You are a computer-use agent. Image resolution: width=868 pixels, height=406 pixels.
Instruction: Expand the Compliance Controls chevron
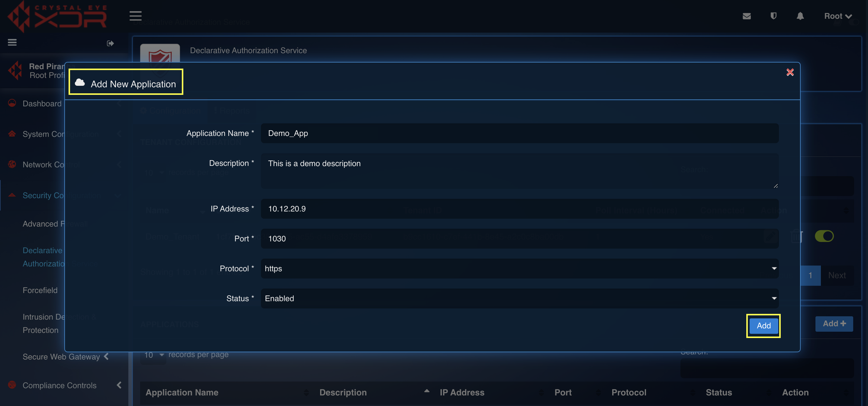[119, 385]
